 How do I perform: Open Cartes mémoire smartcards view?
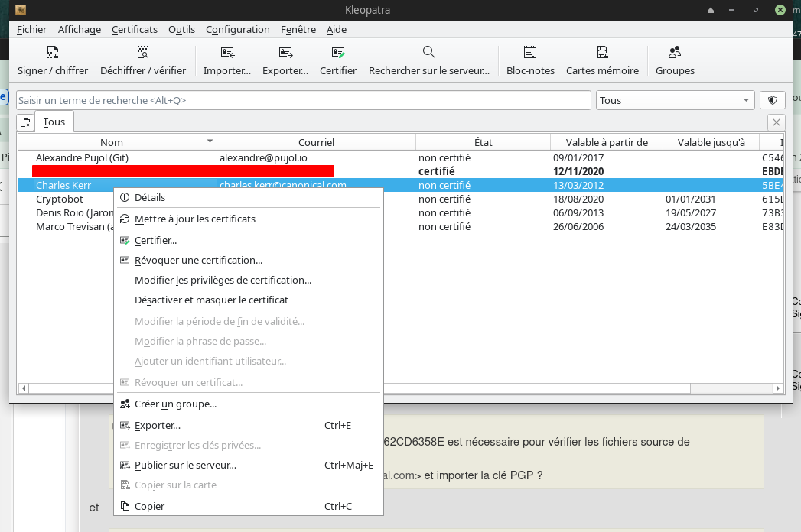point(602,60)
